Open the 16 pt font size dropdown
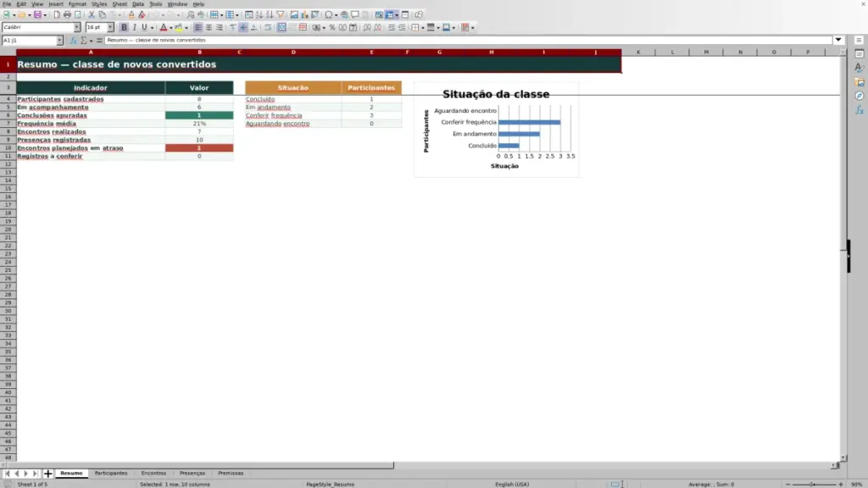868x488 pixels. pos(110,28)
